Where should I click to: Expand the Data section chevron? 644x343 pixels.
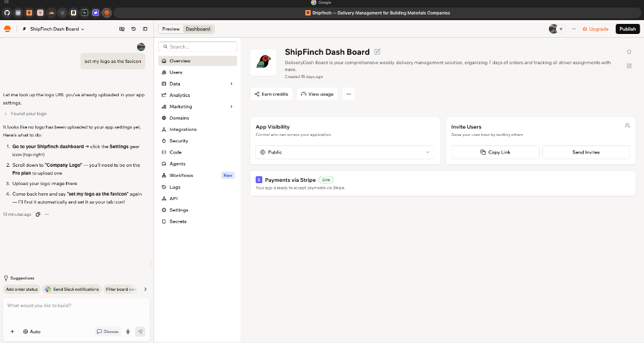tap(231, 84)
